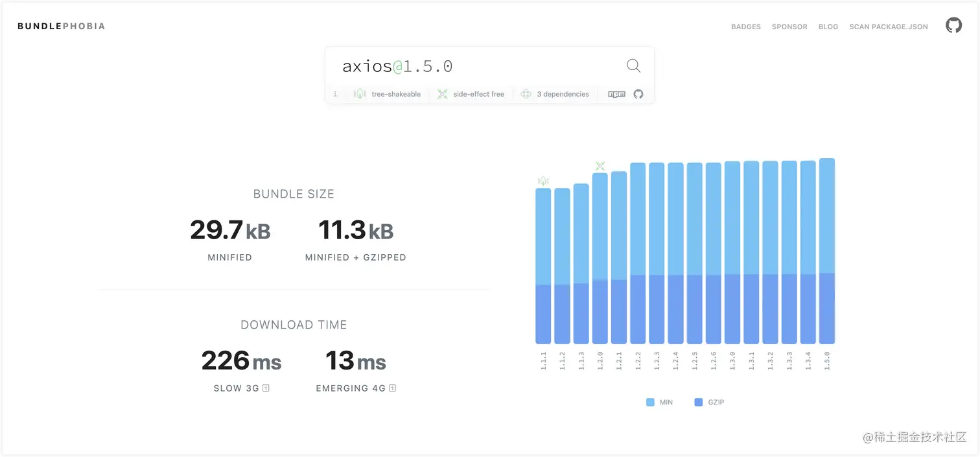Click the search magnifier icon

click(x=633, y=65)
